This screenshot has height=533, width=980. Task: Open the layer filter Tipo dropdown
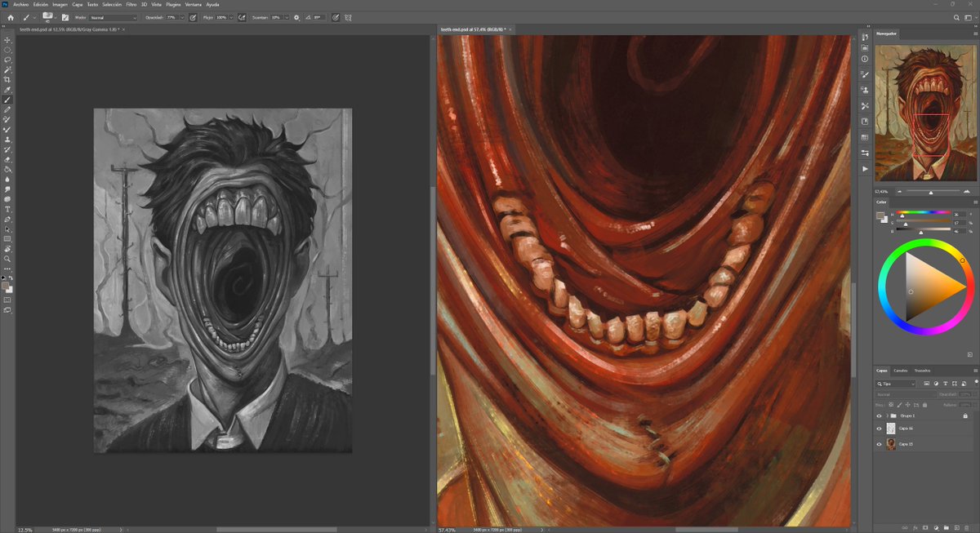click(x=896, y=384)
